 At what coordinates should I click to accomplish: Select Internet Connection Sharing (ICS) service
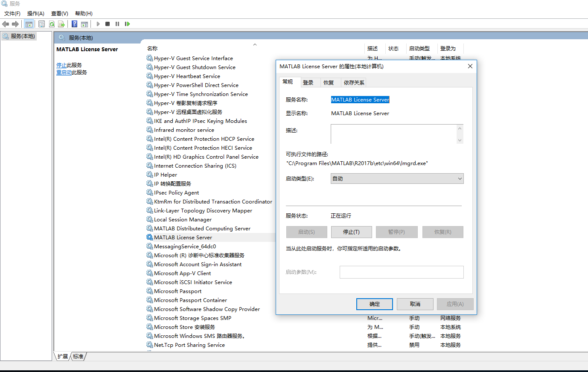click(195, 166)
